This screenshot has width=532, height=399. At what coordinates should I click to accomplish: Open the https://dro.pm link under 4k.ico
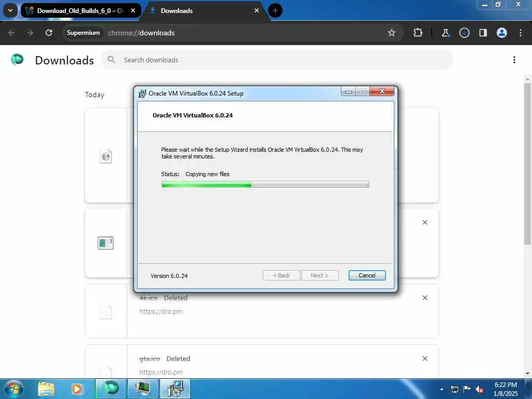click(161, 312)
